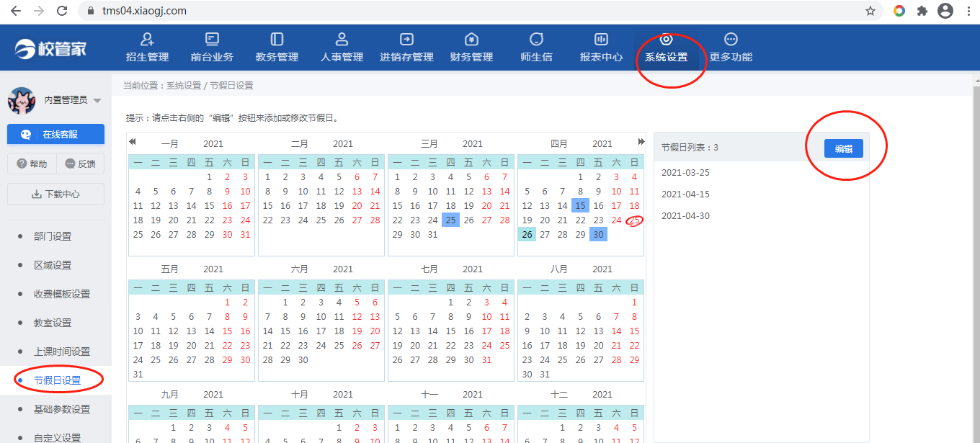Screen dimensions: 980x443
Task: Reload the browser page
Action: point(62,11)
